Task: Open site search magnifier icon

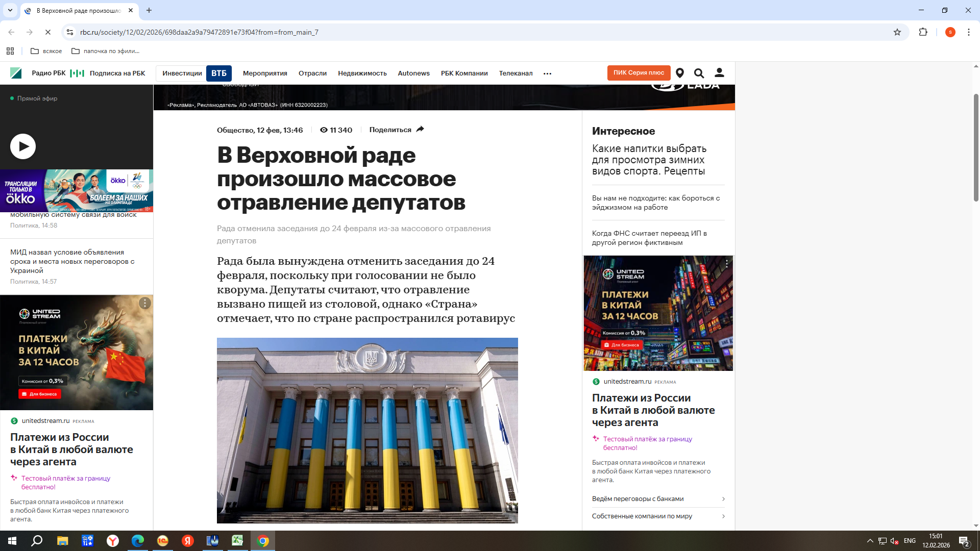Action: (x=699, y=73)
